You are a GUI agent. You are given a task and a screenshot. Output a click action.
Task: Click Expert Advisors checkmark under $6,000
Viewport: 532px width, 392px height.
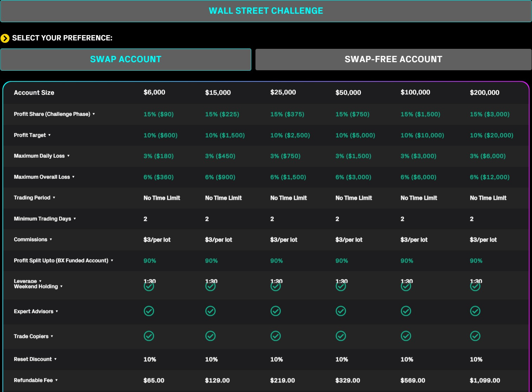(x=149, y=311)
